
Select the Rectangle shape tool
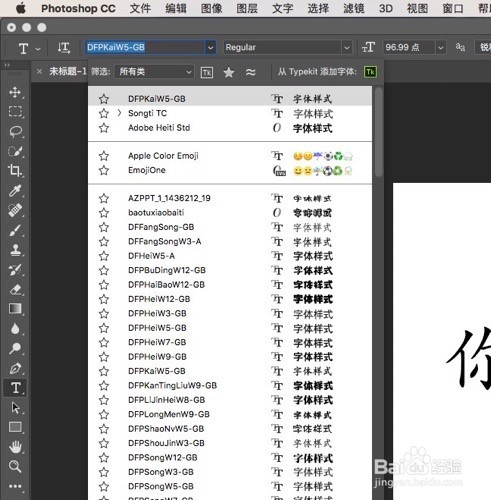[15, 427]
